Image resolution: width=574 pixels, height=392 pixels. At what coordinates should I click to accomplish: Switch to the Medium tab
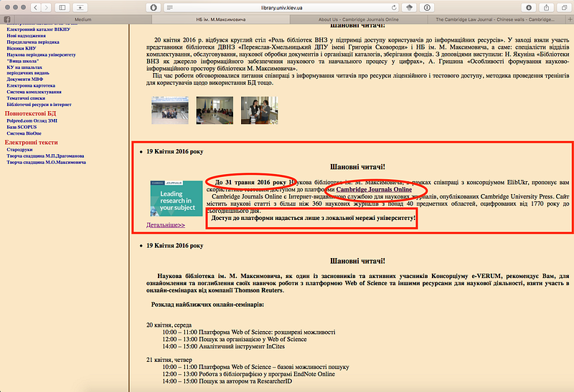coord(83,19)
